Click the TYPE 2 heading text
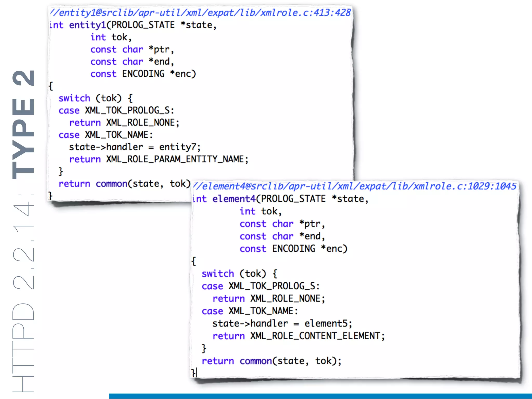Image resolution: width=532 pixels, height=399 pixels. [23, 125]
